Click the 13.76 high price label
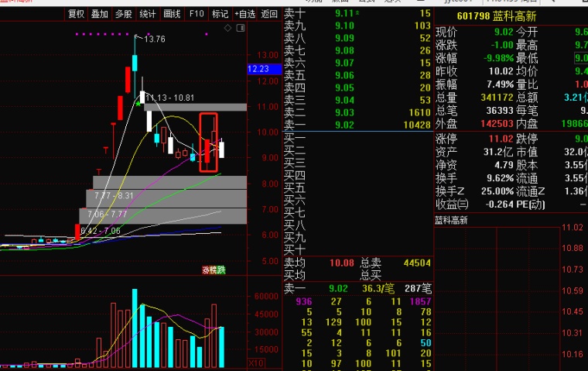This screenshot has height=371, width=588. tap(155, 39)
